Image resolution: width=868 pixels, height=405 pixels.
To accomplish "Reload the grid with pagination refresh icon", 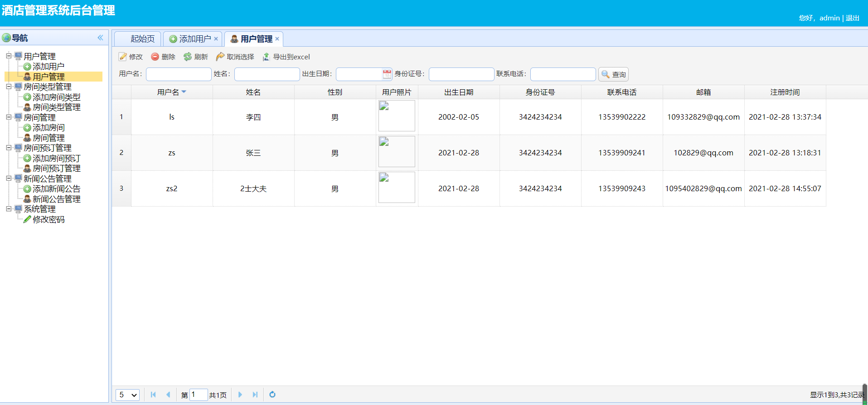I will pyautogui.click(x=272, y=395).
